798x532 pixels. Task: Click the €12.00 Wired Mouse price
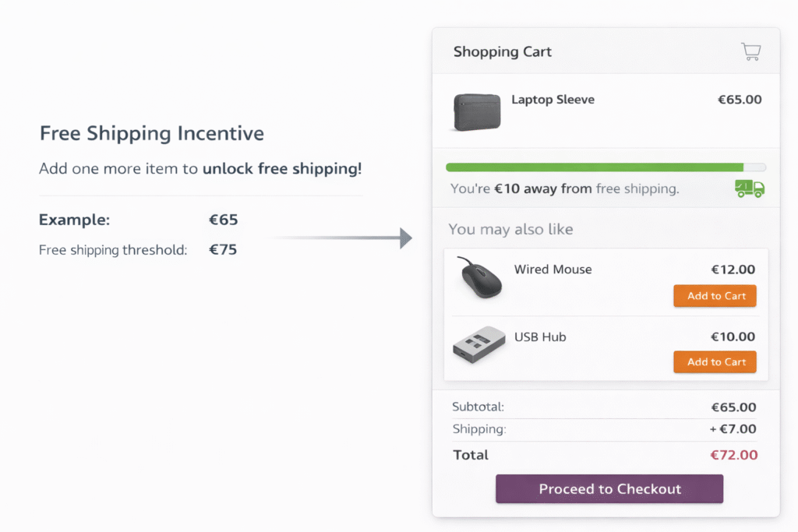point(734,270)
